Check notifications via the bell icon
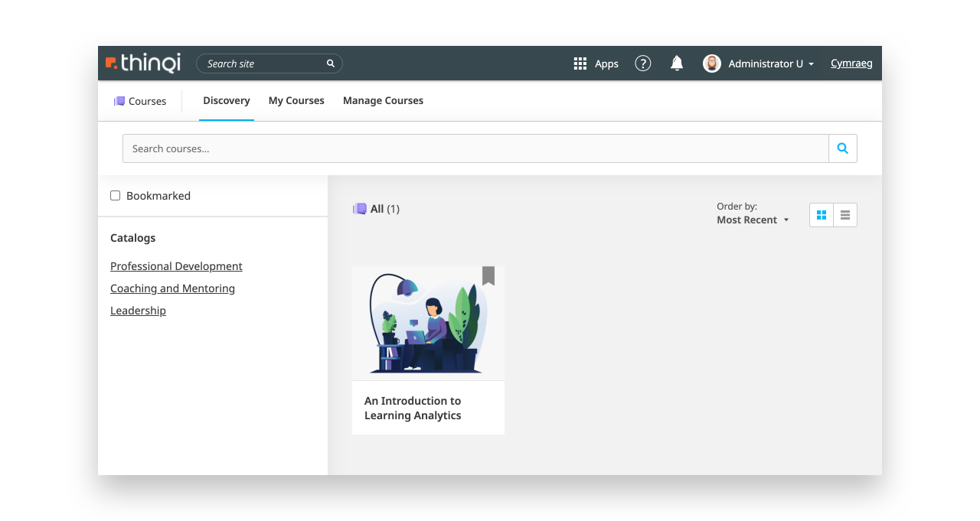This screenshot has height=521, width=980. (x=677, y=63)
